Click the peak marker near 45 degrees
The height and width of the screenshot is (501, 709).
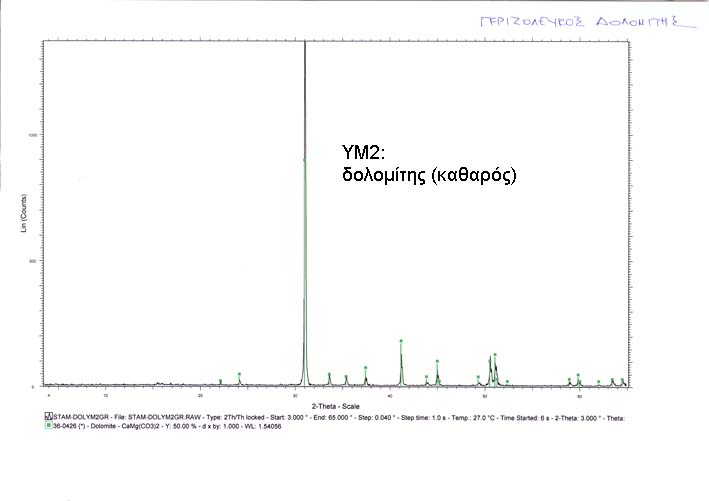point(437,362)
